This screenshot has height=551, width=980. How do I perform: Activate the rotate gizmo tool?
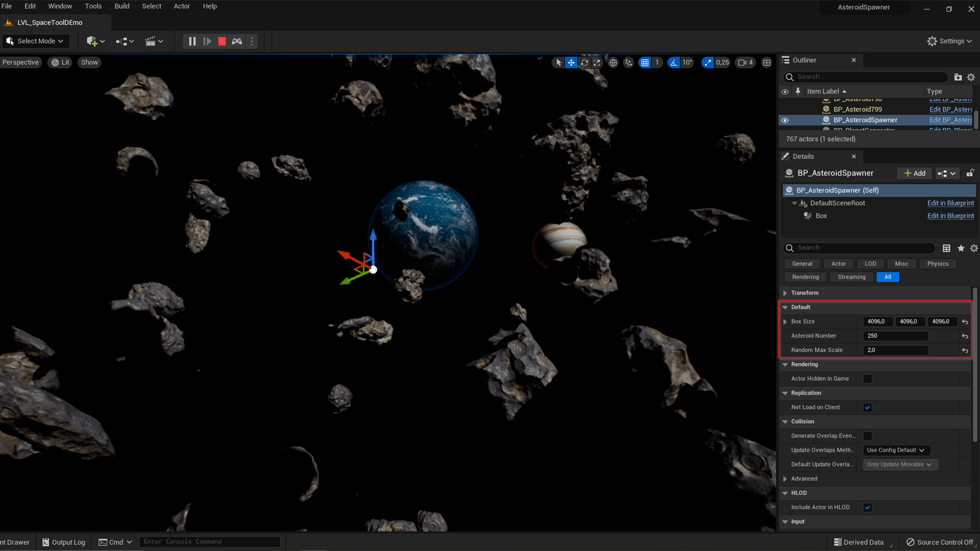point(584,62)
